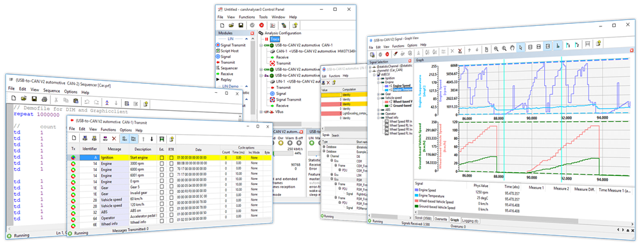
Task: Select pointer cursor tool in Graph View toolbar
Action: coord(520,48)
